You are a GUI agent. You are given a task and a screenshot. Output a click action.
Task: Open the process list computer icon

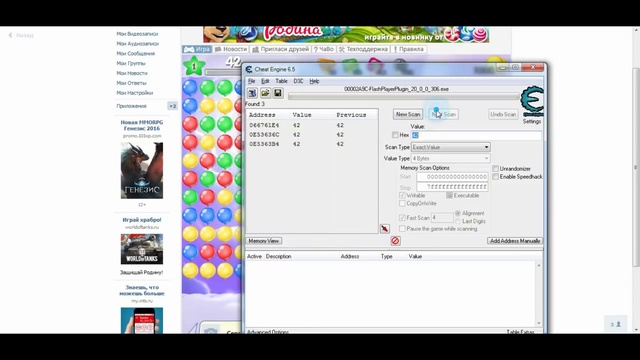click(252, 93)
